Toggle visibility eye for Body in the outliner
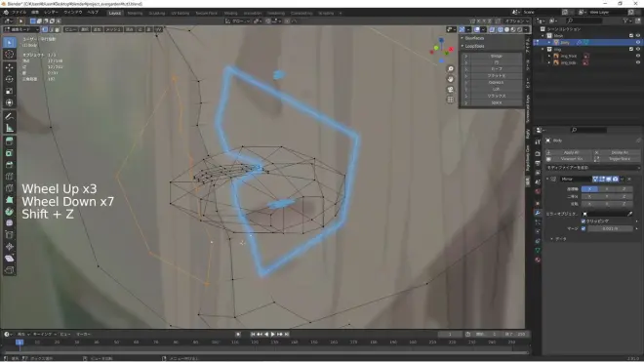Image resolution: width=644 pixels, height=362 pixels. [638, 42]
